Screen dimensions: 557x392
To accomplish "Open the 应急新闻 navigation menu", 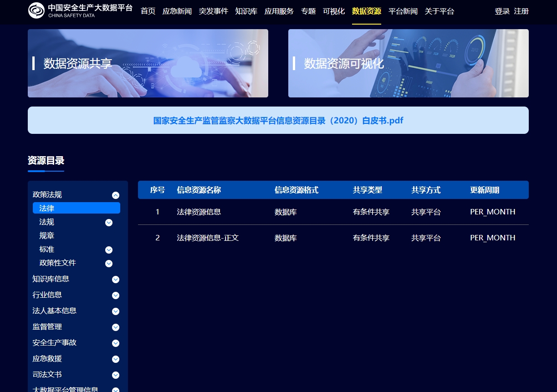I will tap(177, 11).
